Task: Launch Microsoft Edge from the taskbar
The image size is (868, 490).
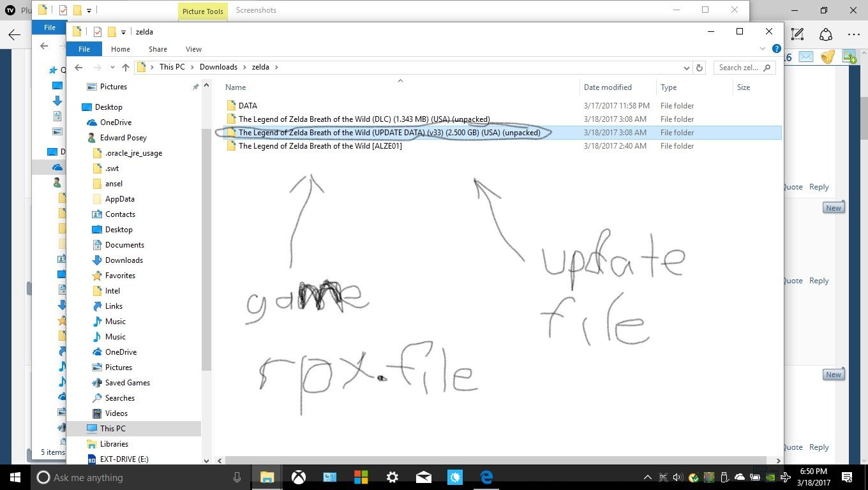Action: pyautogui.click(x=486, y=477)
